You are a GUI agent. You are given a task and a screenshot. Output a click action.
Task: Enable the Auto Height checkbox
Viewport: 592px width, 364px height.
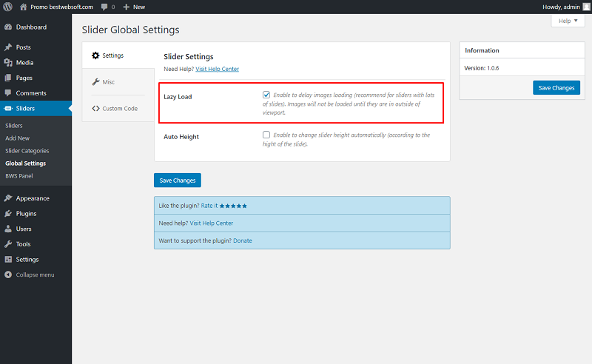click(x=266, y=135)
